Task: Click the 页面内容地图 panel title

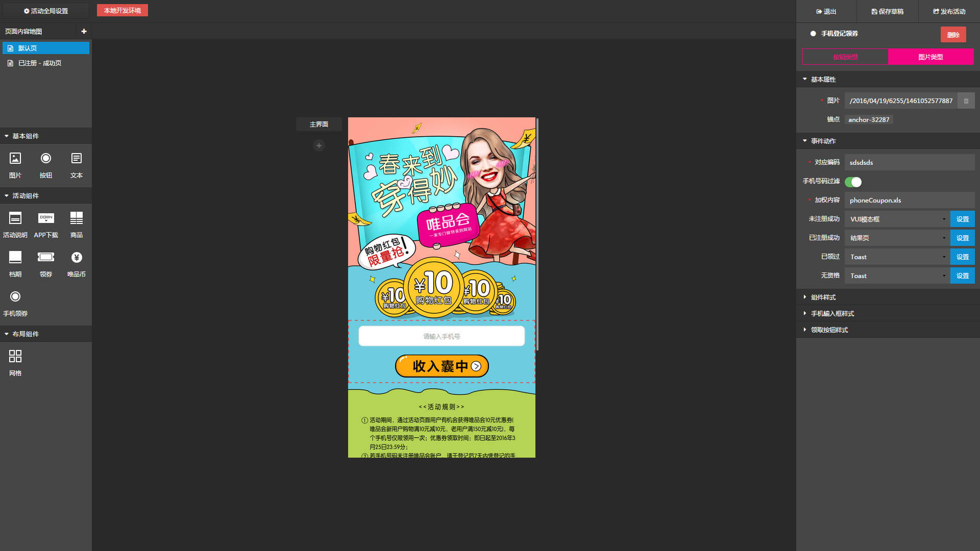Action: (x=23, y=31)
